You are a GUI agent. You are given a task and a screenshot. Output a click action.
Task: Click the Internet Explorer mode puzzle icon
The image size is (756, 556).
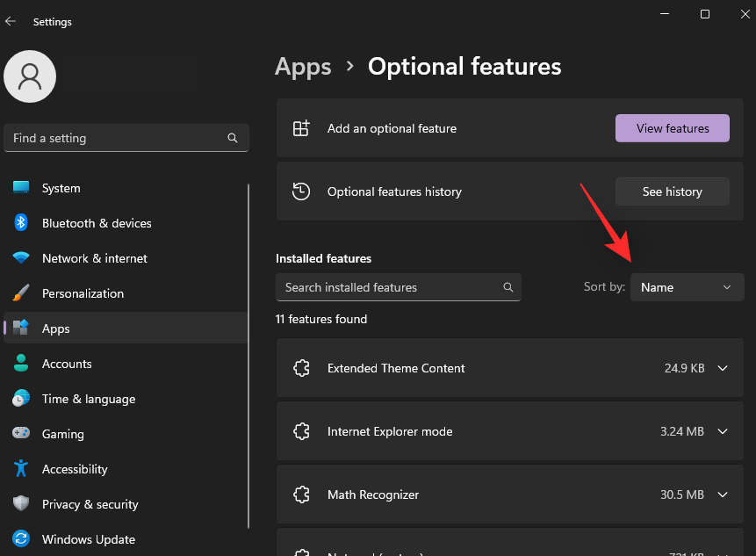coord(301,431)
